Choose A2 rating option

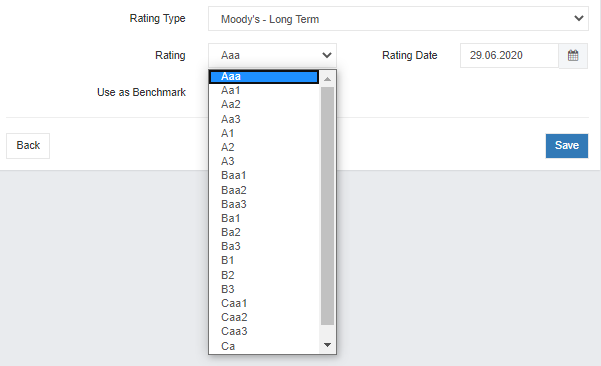click(x=264, y=147)
